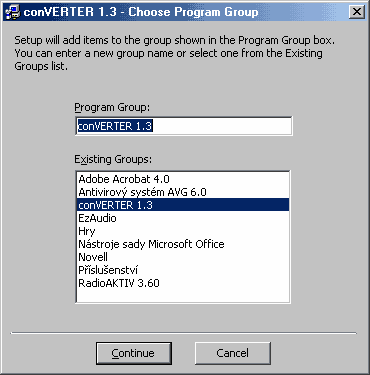
Task: Select Antivirový systém AVG 6.0 group
Action: [183, 192]
